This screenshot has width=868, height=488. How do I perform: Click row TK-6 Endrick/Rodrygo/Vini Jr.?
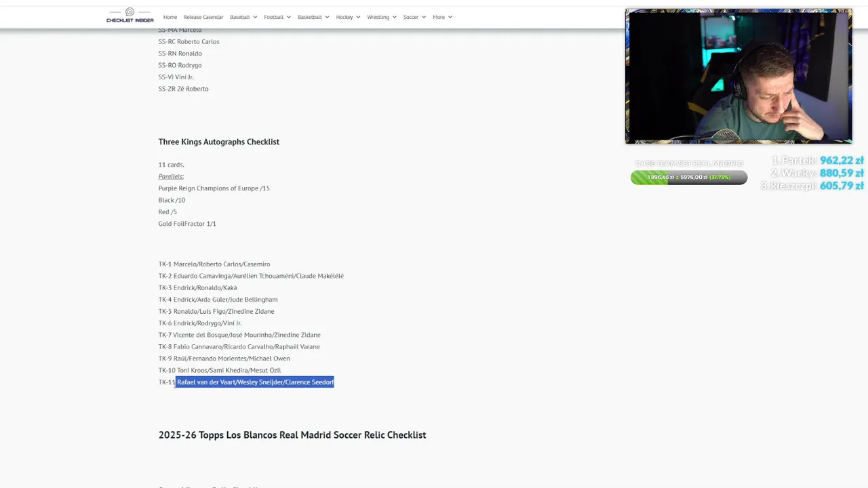tap(200, 323)
